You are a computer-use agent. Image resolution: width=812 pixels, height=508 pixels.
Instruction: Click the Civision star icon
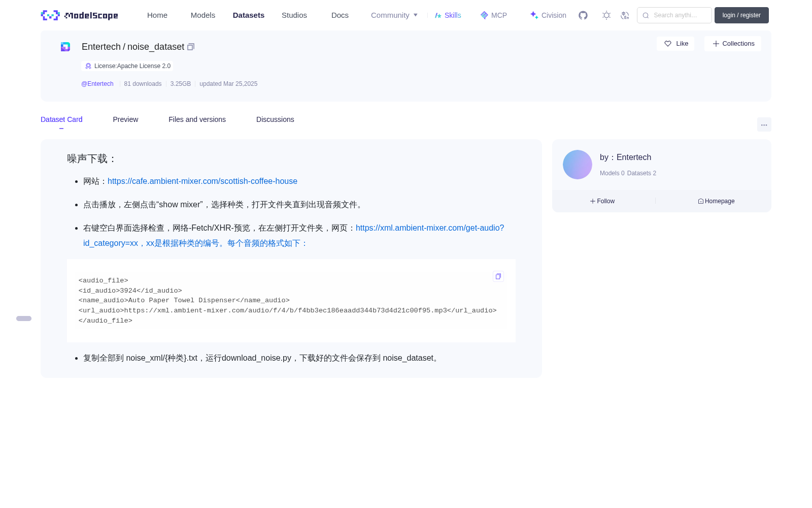534,15
